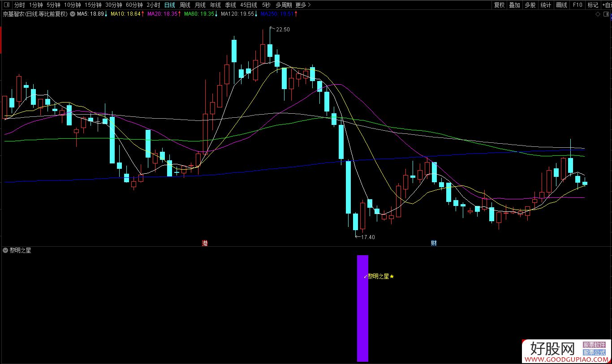This screenshot has width=612, height=364.
Task: Select the 5秒 period tab
Action: pyautogui.click(x=266, y=5)
